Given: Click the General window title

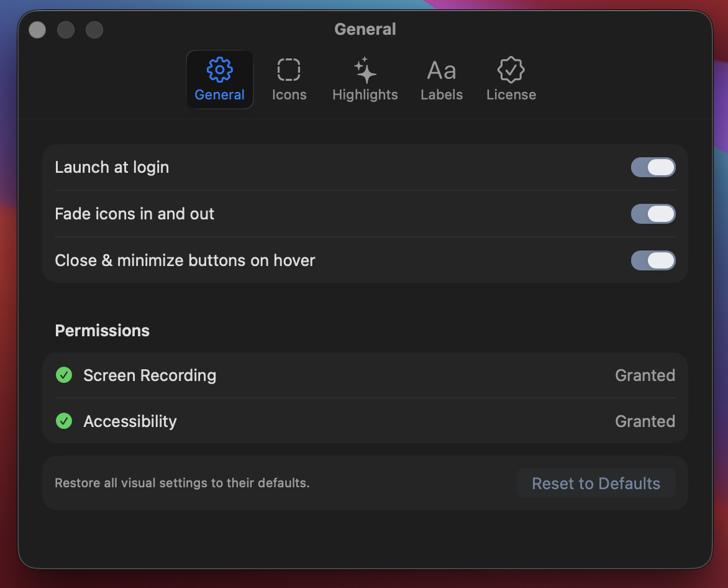Looking at the screenshot, I should 365,29.
